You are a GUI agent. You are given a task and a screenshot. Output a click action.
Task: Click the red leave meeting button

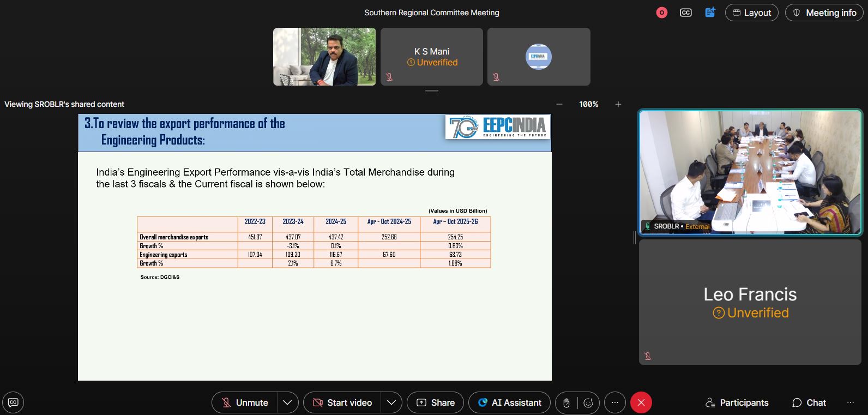tap(641, 403)
